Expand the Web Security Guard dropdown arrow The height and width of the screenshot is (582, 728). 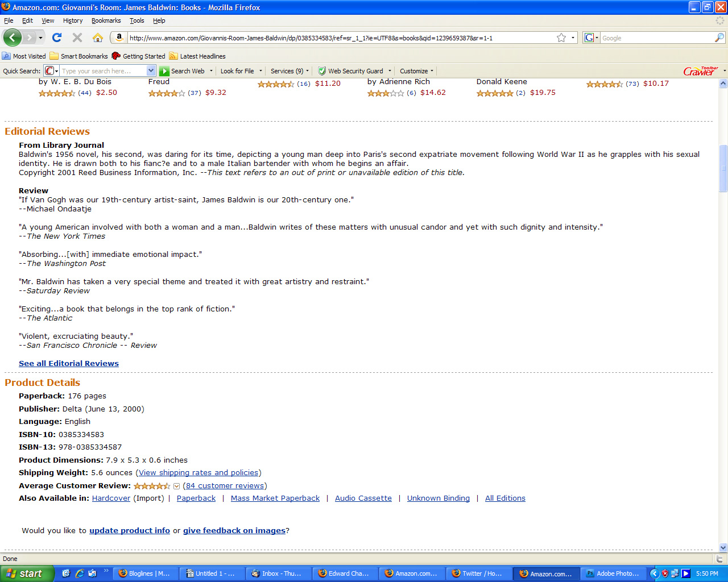point(390,71)
